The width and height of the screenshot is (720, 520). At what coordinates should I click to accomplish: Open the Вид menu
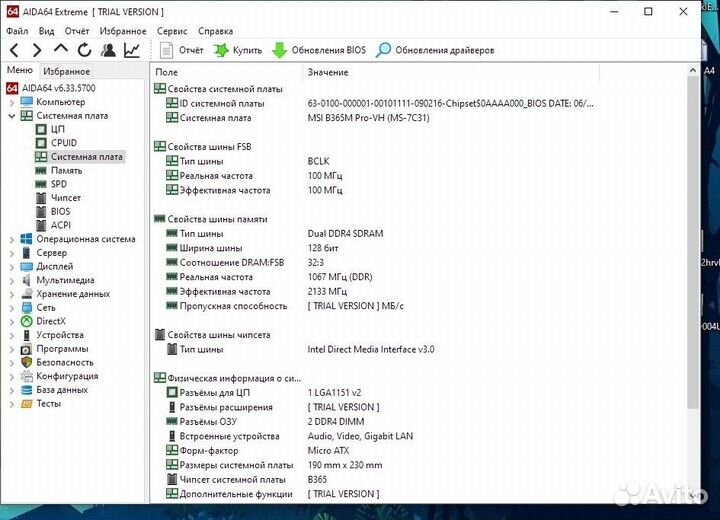pos(46,31)
